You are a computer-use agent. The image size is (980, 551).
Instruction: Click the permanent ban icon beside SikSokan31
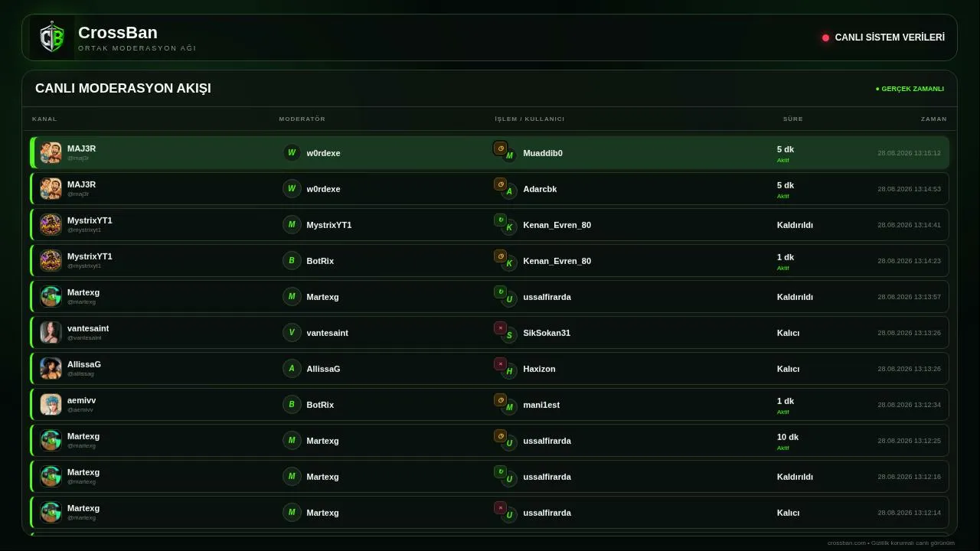pyautogui.click(x=500, y=328)
